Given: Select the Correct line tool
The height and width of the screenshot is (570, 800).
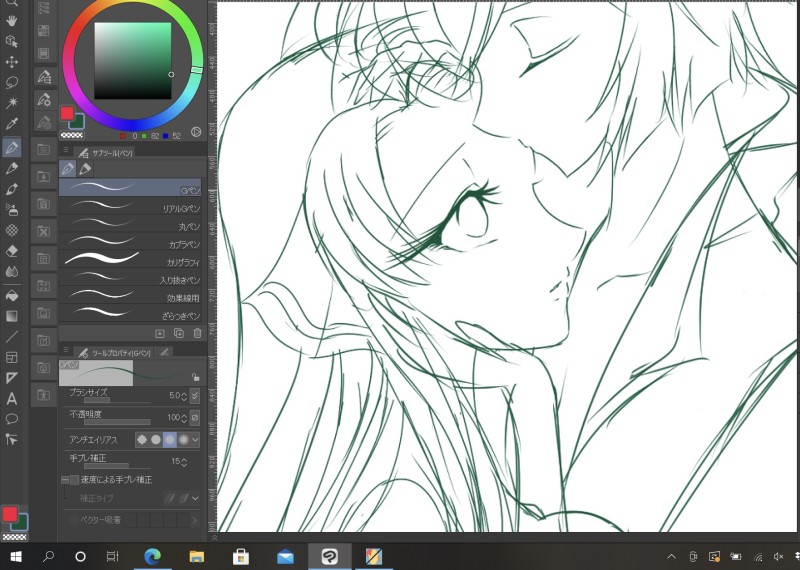Looking at the screenshot, I should pyautogui.click(x=12, y=439).
